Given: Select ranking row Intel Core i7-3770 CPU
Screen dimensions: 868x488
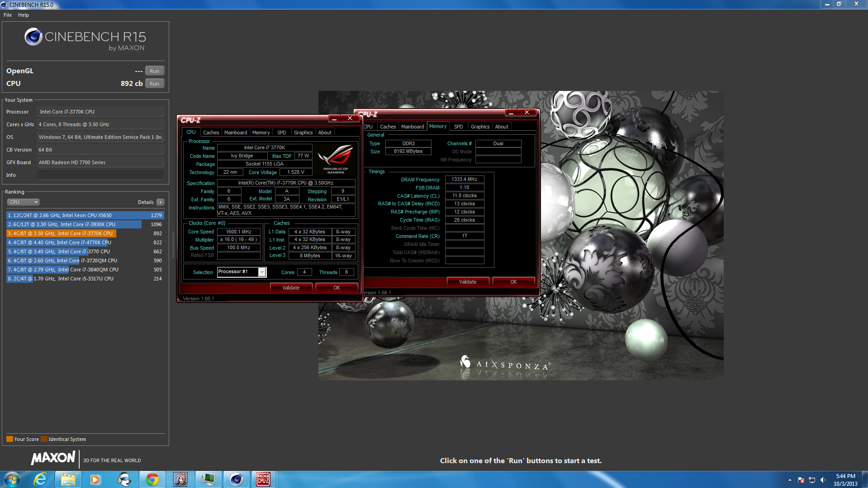Looking at the screenshot, I should [85, 251].
